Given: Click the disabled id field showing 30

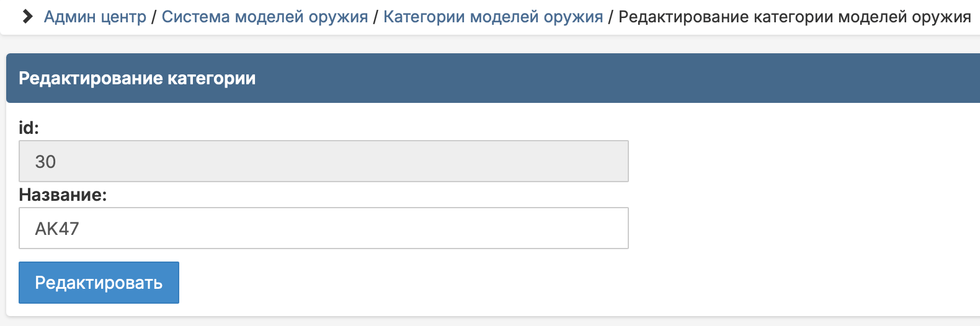Looking at the screenshot, I should coord(324,161).
